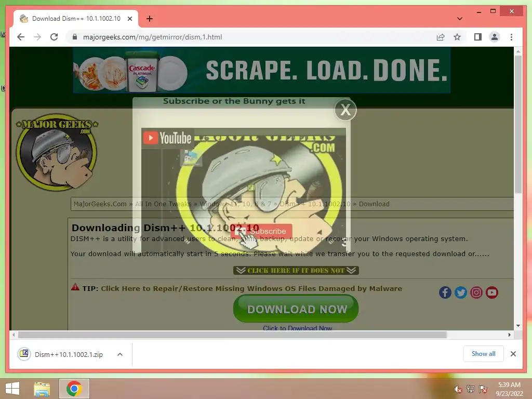Close the downloads bar

click(513, 354)
